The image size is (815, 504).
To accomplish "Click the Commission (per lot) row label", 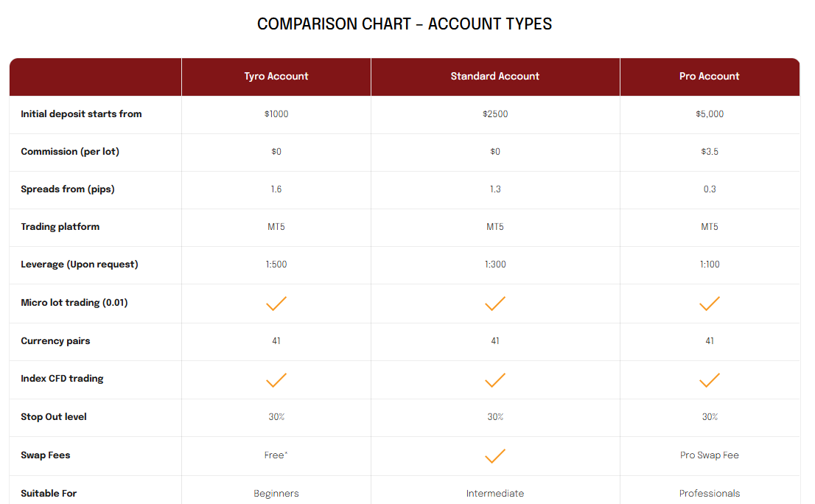I will click(70, 152).
